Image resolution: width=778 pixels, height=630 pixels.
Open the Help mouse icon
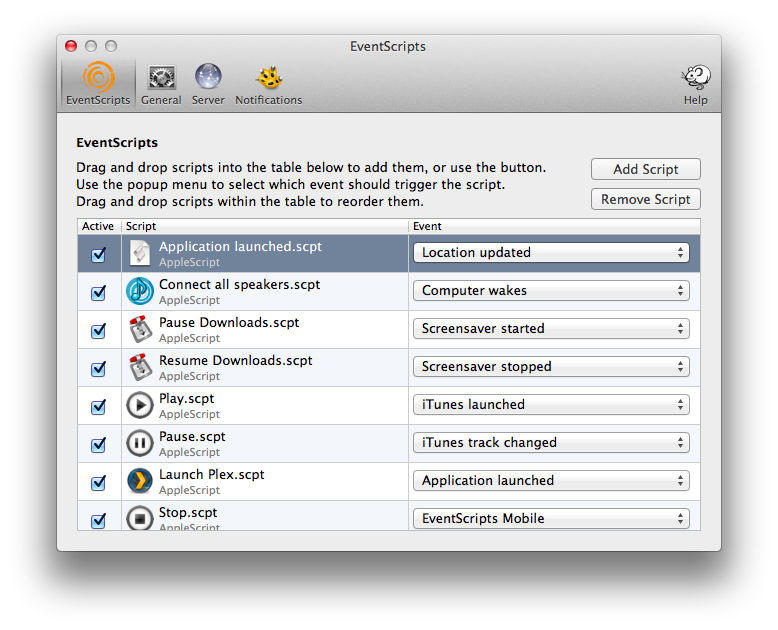(x=695, y=79)
